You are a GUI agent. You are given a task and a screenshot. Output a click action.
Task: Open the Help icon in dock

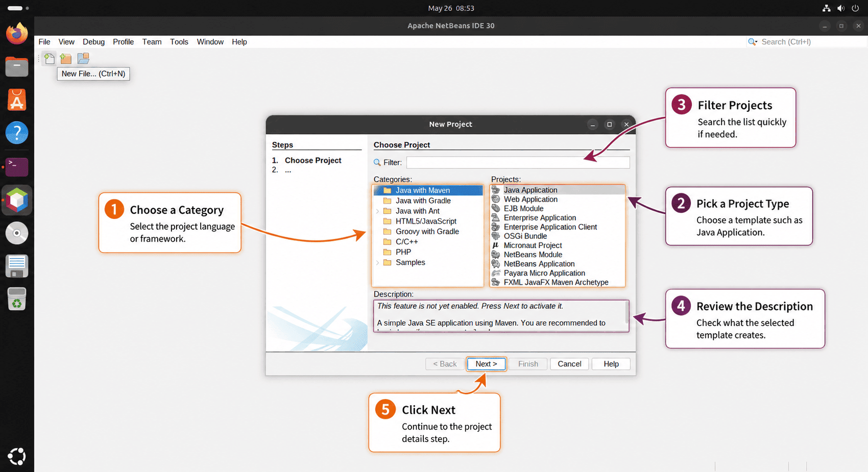tap(17, 133)
